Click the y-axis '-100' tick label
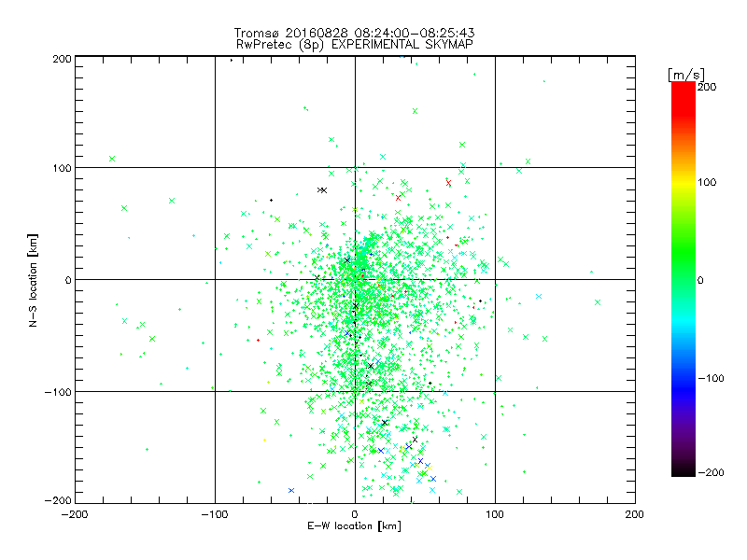This screenshot has width=747, height=560. (x=58, y=392)
